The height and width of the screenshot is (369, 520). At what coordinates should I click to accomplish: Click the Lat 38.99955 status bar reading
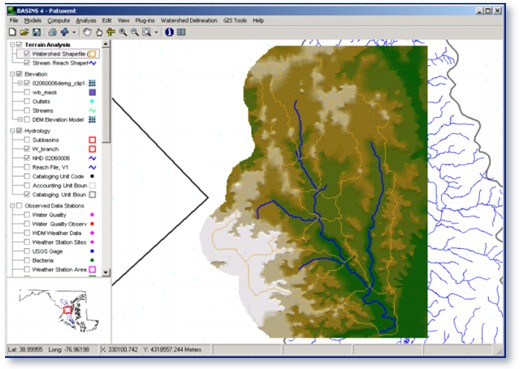(25, 350)
